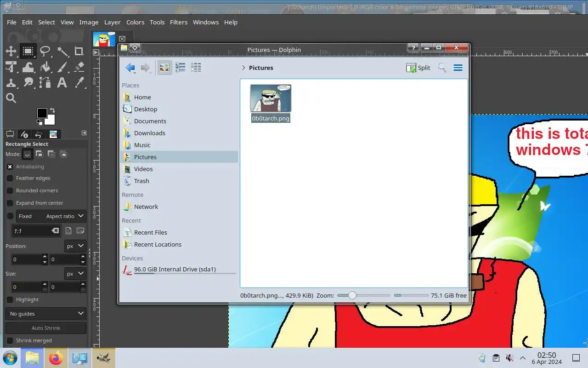Toggle the Antialiasing checkbox
588x368 pixels.
click(x=10, y=167)
